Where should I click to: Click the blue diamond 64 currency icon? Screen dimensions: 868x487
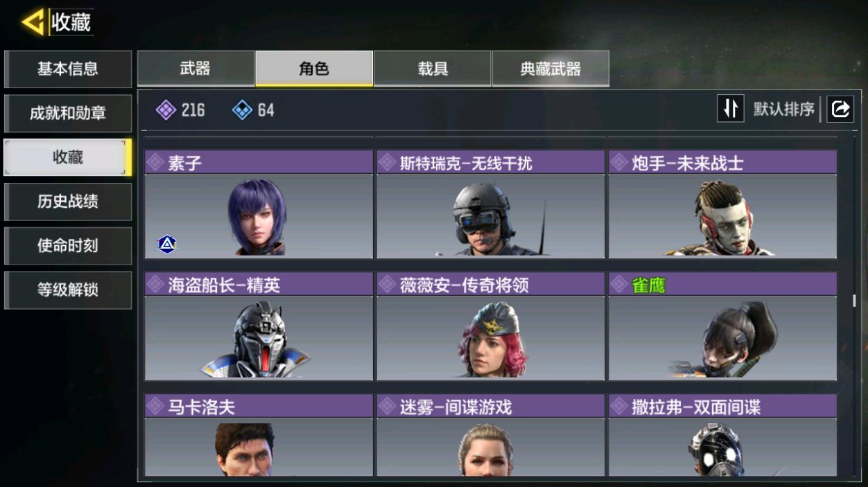tap(242, 109)
